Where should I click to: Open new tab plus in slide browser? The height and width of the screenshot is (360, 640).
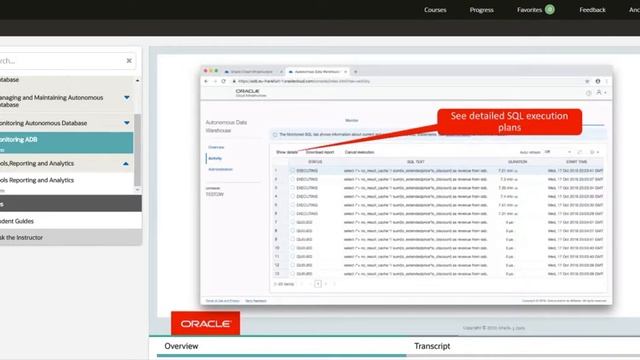[356, 71]
